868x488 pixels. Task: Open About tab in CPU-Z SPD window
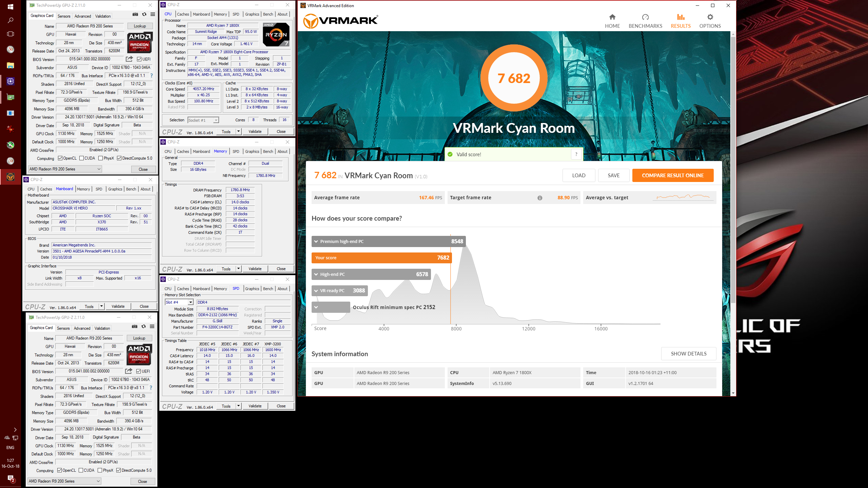point(282,289)
